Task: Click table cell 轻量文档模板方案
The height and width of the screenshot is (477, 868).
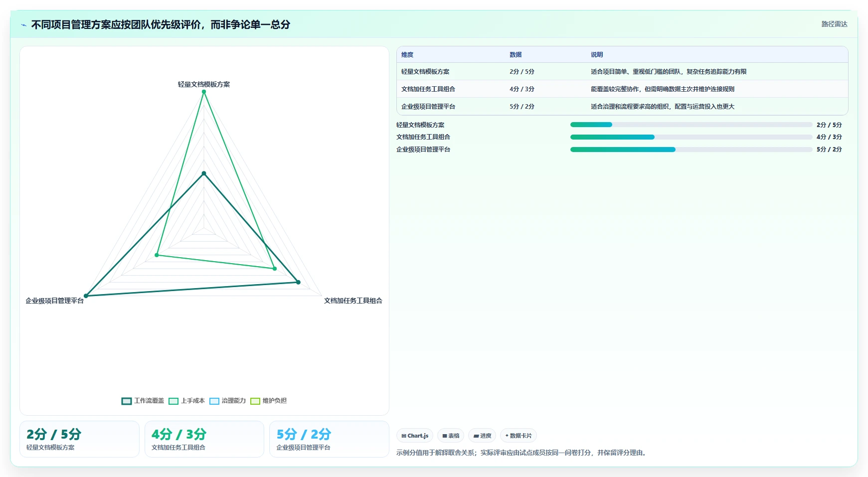Action: 425,72
